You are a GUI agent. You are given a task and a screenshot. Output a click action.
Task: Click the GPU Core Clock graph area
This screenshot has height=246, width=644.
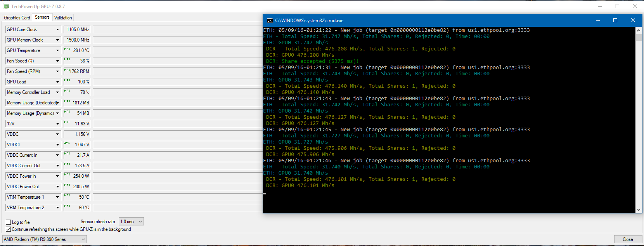pos(178,29)
